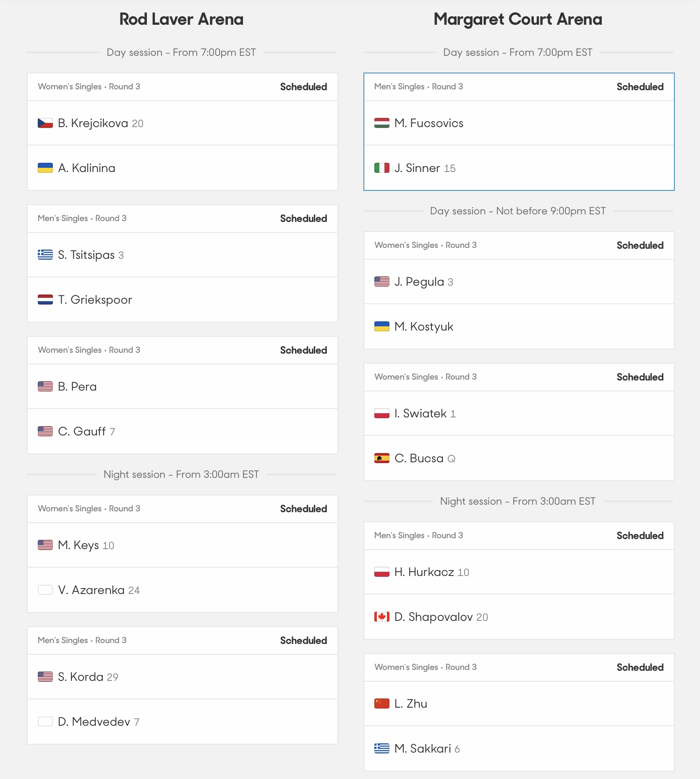Image resolution: width=700 pixels, height=779 pixels.
Task: Select player M. Sakkari
Action: [519, 748]
